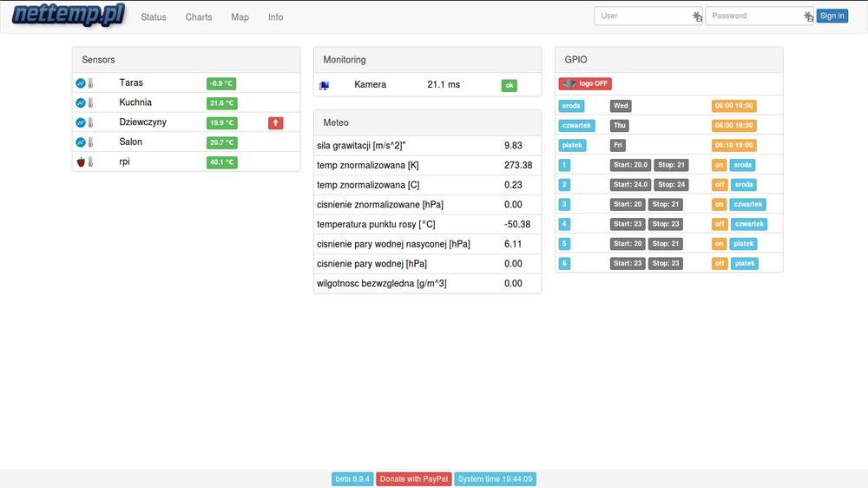Click the 40.1 °C badge for rpi
Image resolution: width=868 pixels, height=488 pixels.
click(221, 162)
